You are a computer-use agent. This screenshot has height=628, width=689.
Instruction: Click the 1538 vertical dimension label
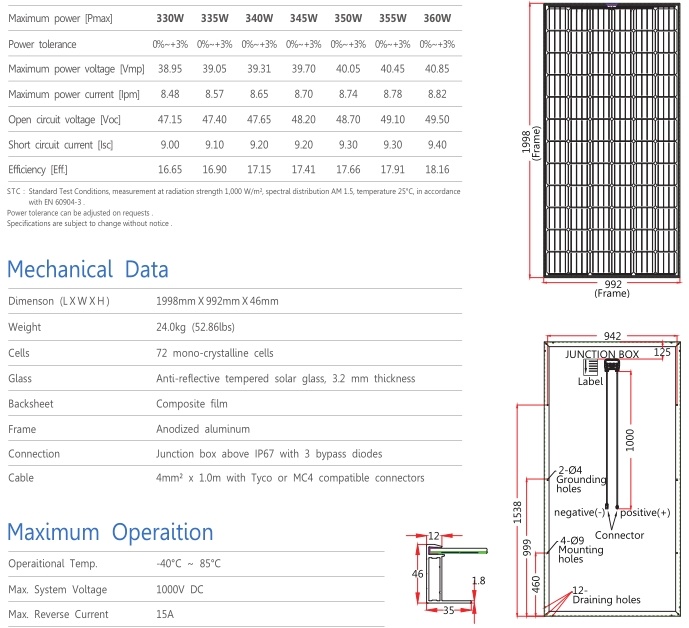(x=518, y=512)
